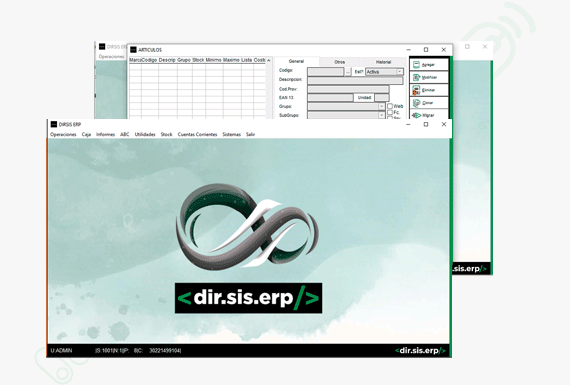Viewport: 570px width, 385px height.
Task: Open the Operaciones menu
Action: [63, 135]
